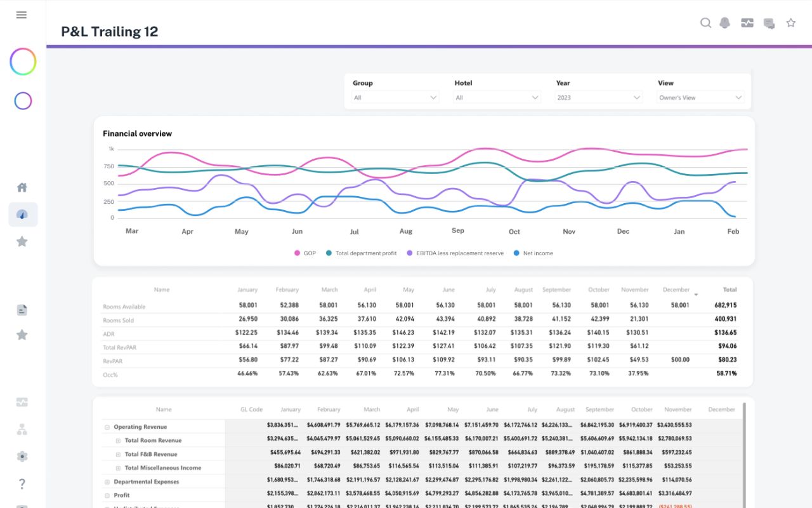Expand the Total Room Revenue row
Screen dimensions: 812x508
click(x=118, y=441)
